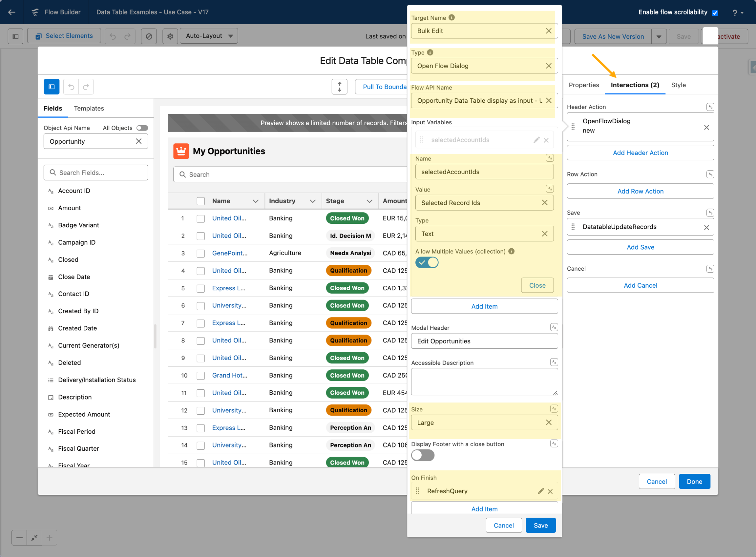756x557 pixels.
Task: Click the back arrow in Flow Builder header
Action: (12, 12)
